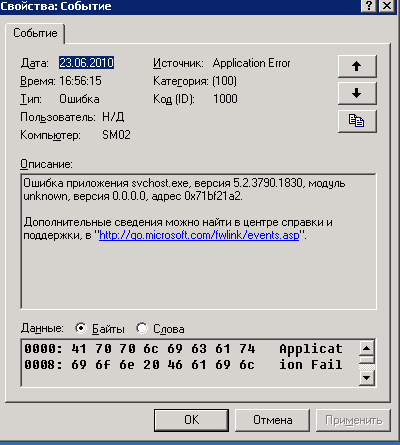Image resolution: width=400 pixels, height=445 pixels.
Task: Open the go.microsoft.com events.asp link
Action: 199,235
